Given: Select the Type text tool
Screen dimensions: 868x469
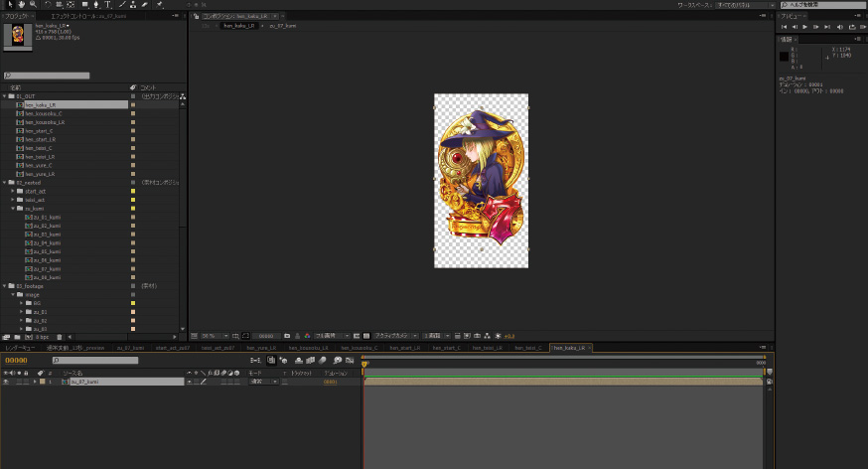Looking at the screenshot, I should (108, 4).
